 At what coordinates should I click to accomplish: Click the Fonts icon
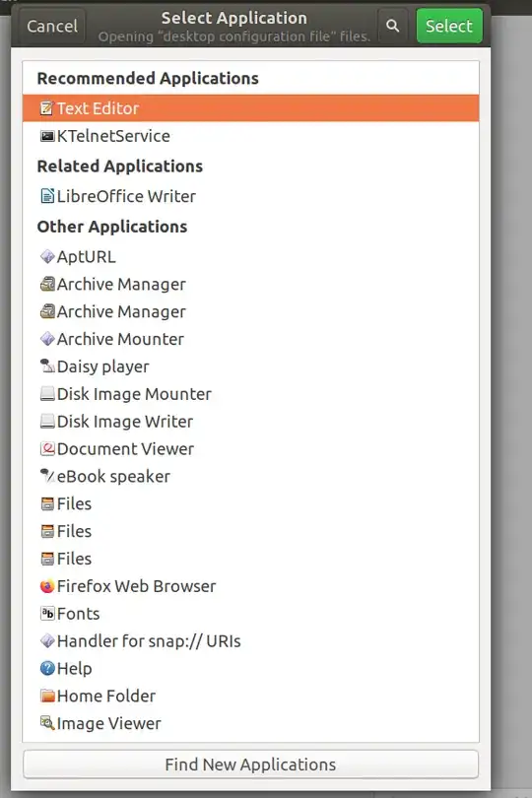pos(47,613)
